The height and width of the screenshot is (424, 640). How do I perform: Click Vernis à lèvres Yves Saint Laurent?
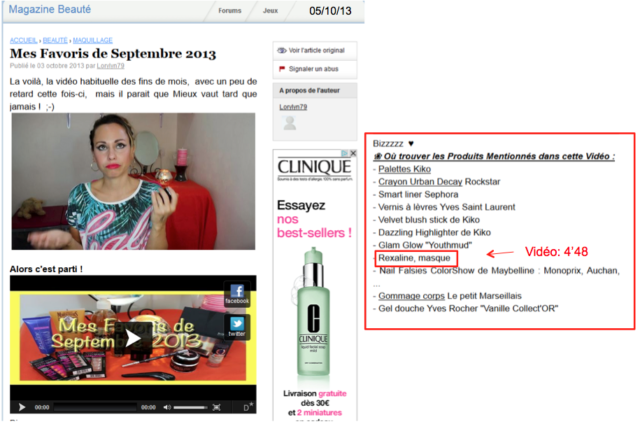[x=447, y=207]
